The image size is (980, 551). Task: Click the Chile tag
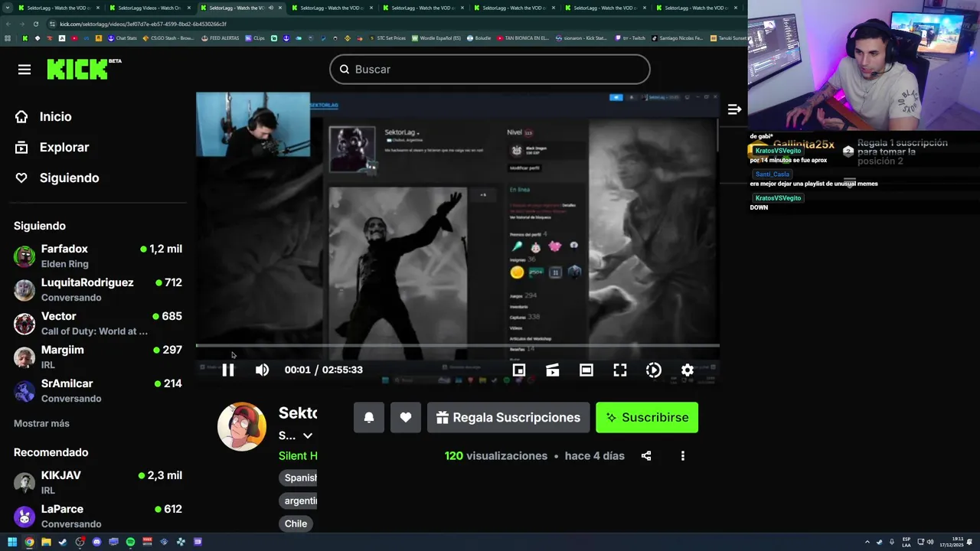(296, 524)
